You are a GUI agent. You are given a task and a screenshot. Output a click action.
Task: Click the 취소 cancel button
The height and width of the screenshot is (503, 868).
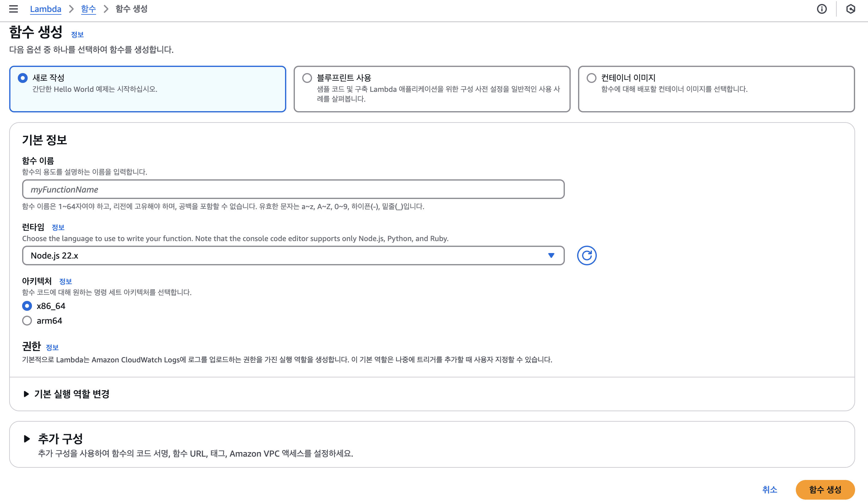[x=769, y=489]
